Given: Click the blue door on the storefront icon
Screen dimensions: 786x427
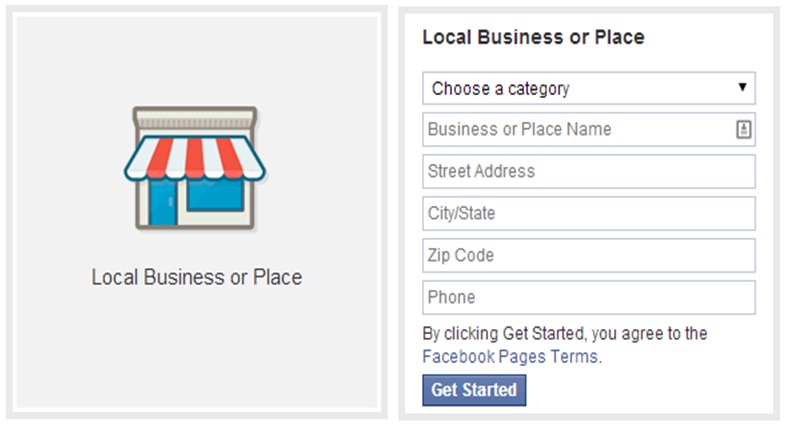Looking at the screenshot, I should pos(163,202).
